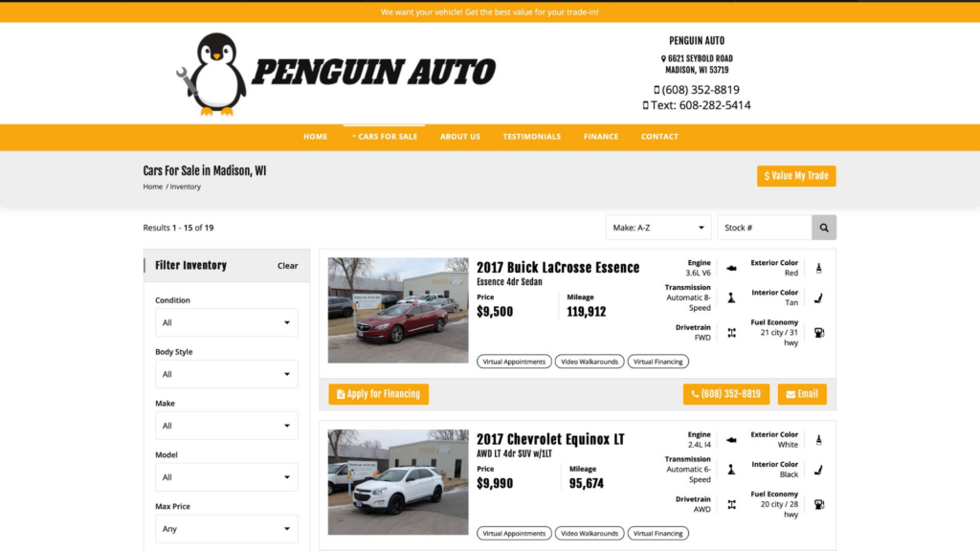Click the 119,912 mileage value
Image resolution: width=980 pixels, height=551 pixels.
pyautogui.click(x=587, y=312)
